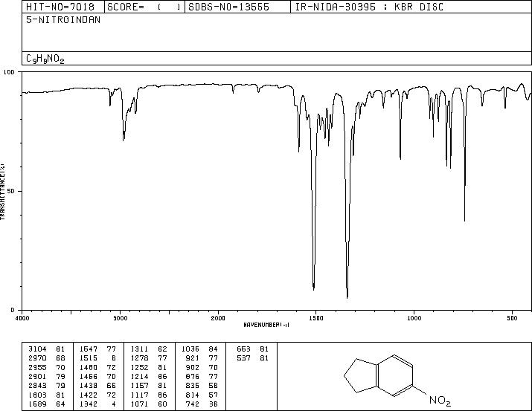Click peak table value 1480
Screen dimensions: 532x411
point(89,368)
